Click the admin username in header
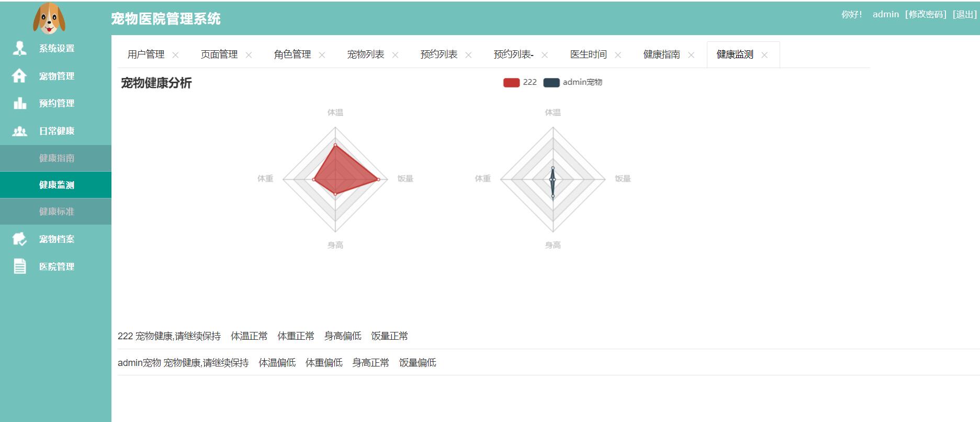 click(x=886, y=15)
